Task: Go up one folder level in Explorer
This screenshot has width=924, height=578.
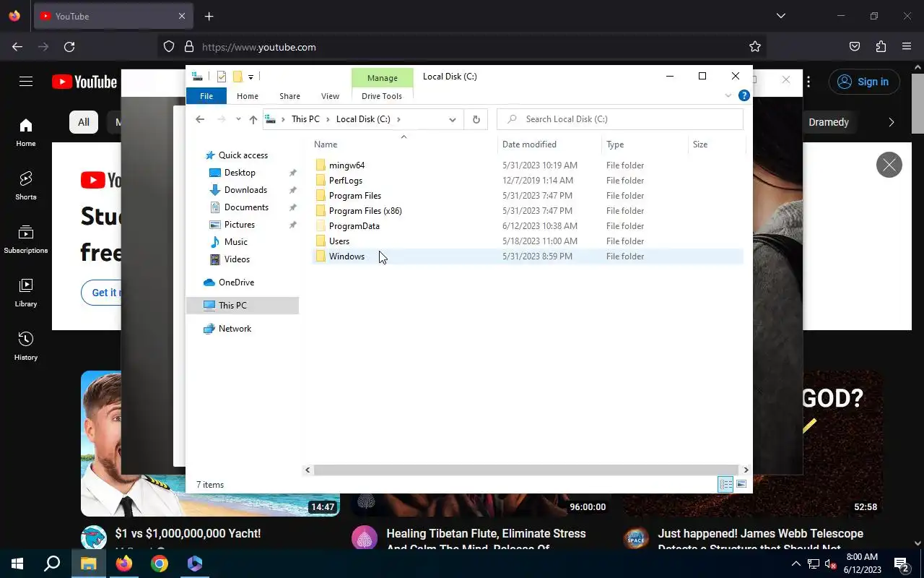Action: click(x=253, y=119)
